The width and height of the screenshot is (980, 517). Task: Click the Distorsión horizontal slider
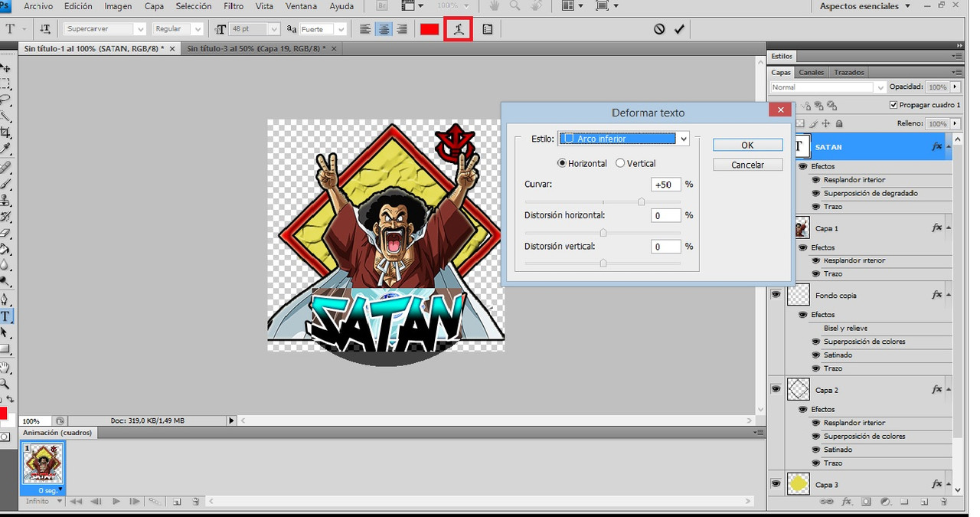(603, 232)
